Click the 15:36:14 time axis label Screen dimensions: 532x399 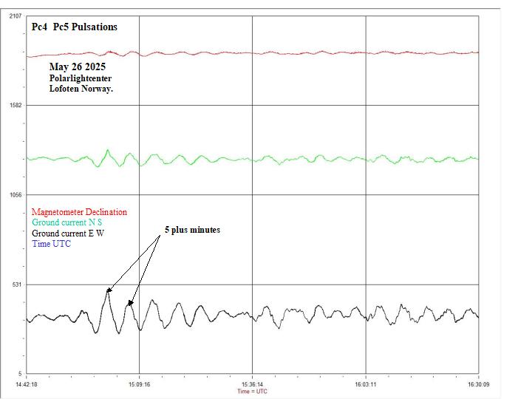pyautogui.click(x=253, y=383)
